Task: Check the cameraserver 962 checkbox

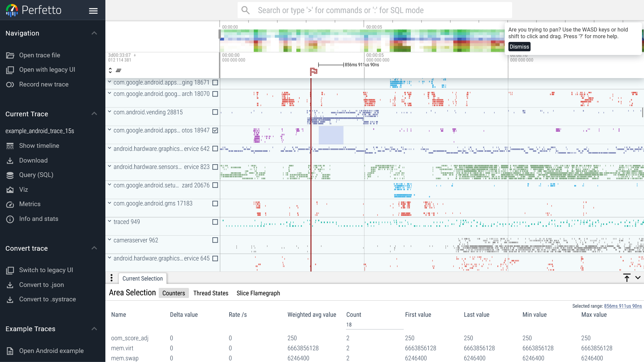Action: (215, 240)
